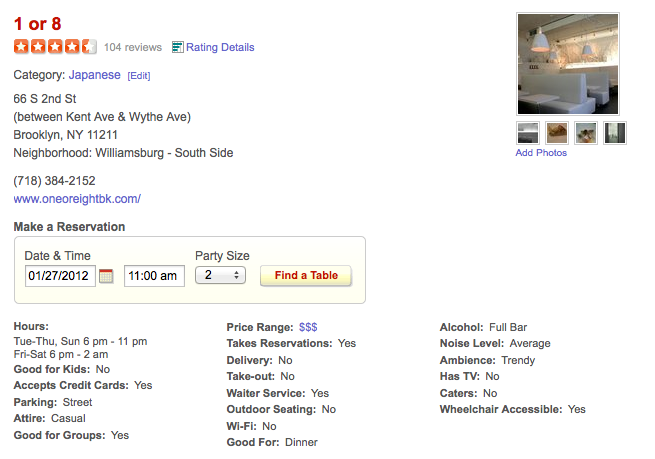Open the calendar date picker icon
The image size is (655, 459).
(x=106, y=276)
